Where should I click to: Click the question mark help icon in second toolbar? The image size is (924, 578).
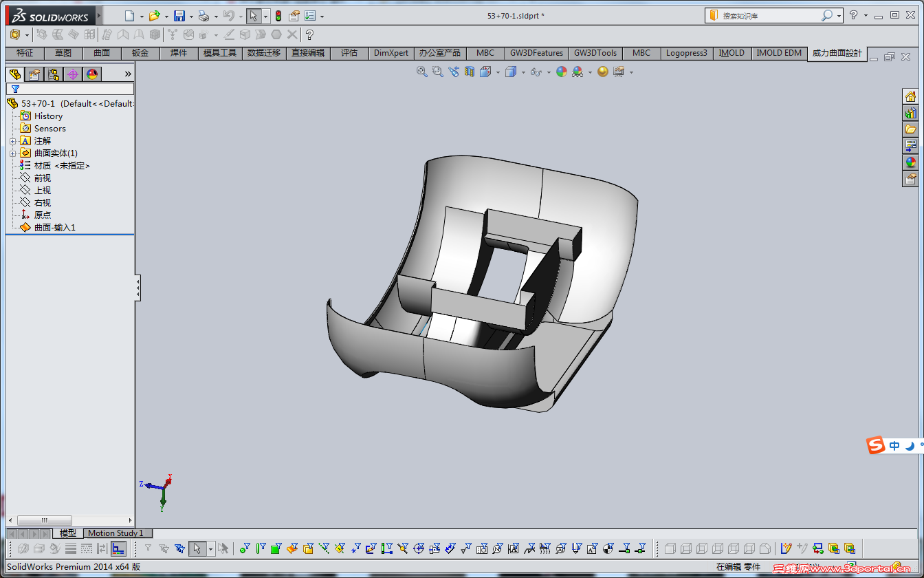click(x=309, y=34)
